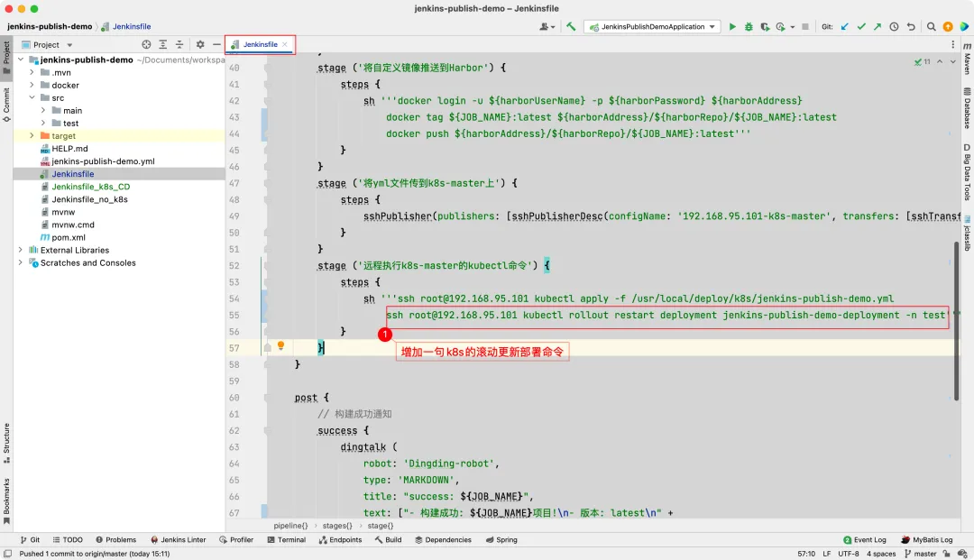Select opened file target icon in Project panel
The image size is (974, 560).
146,45
